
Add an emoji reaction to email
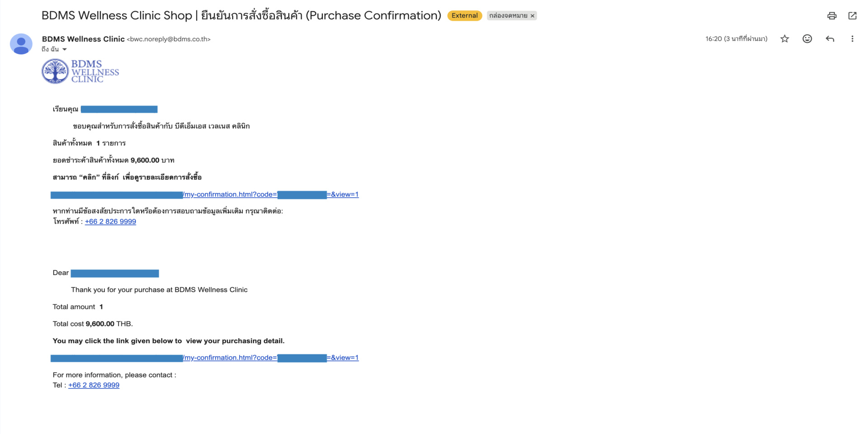tap(807, 39)
